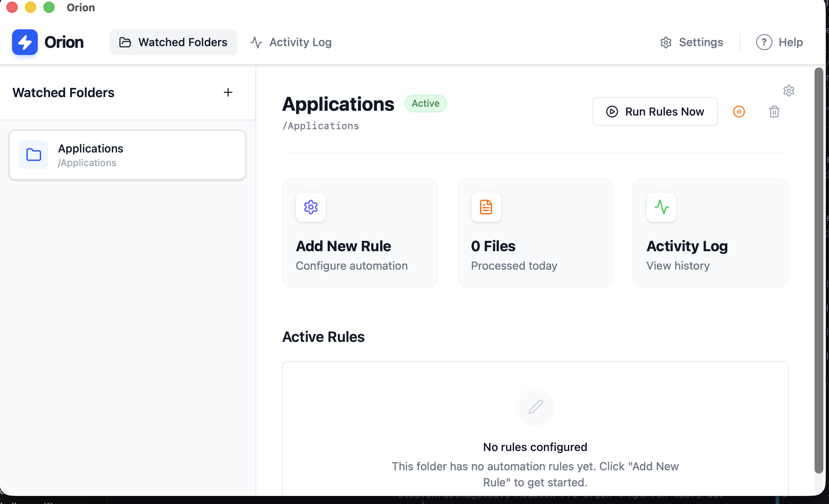Delete the Applications watched folder via trash icon
Image resolution: width=829 pixels, height=504 pixels.
click(x=774, y=112)
